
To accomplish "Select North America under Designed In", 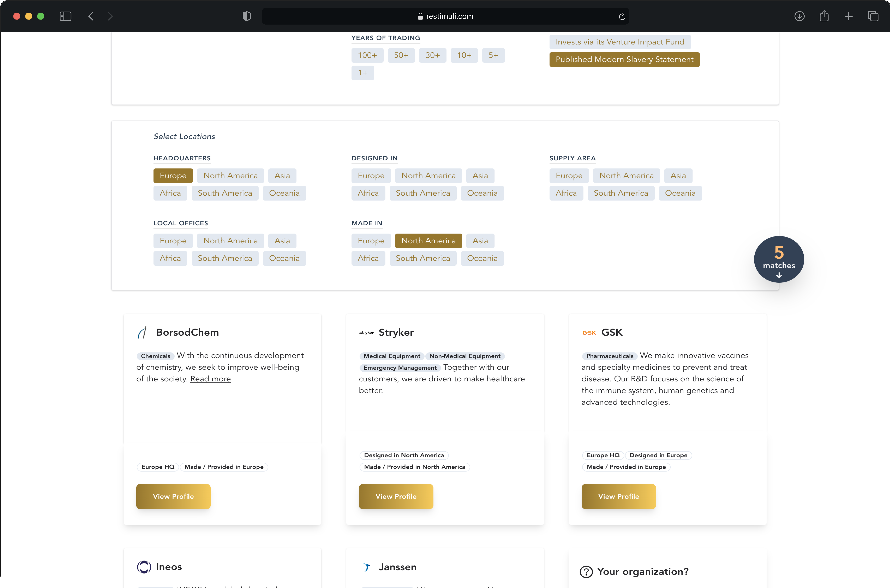I will click(x=428, y=176).
